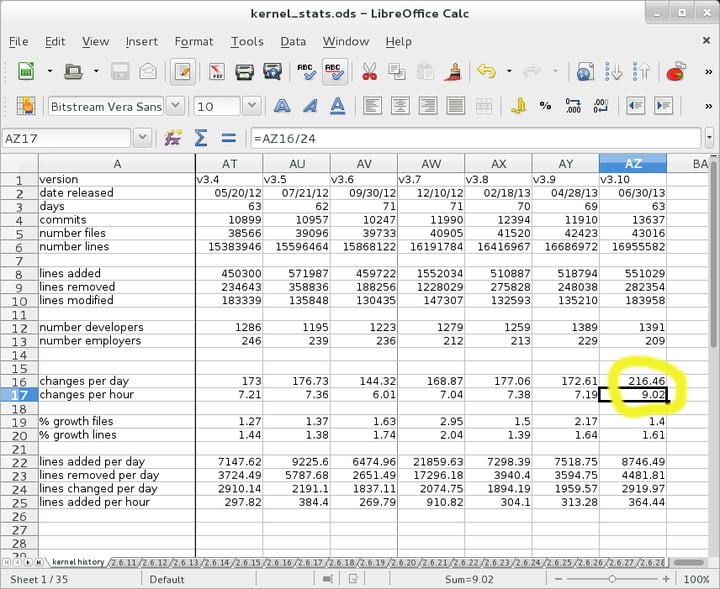Click the vertical scrollbar thumb
The image size is (720, 589).
coord(713,252)
